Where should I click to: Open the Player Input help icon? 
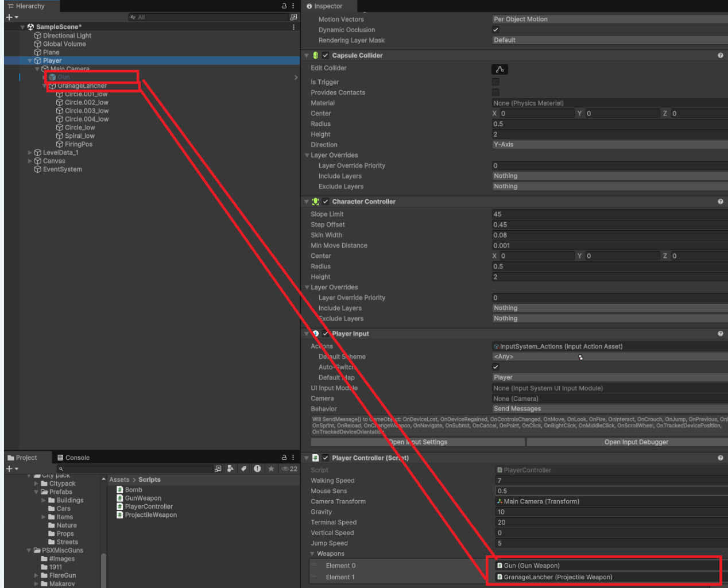tap(720, 334)
